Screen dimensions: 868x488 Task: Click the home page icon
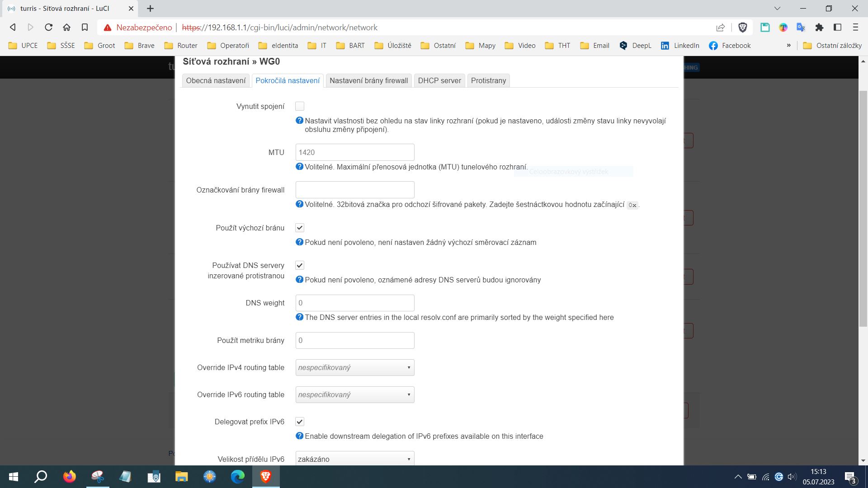point(66,28)
